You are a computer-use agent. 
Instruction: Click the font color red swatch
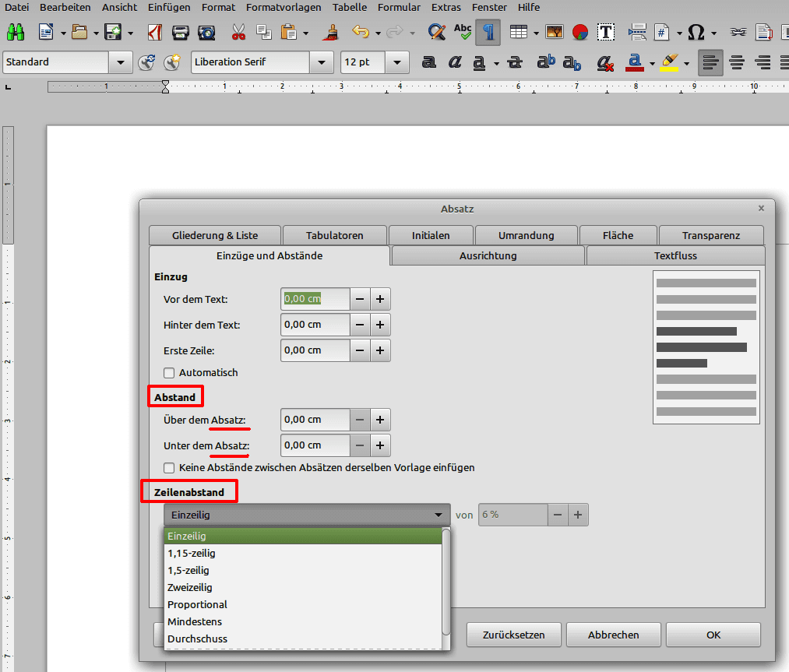click(635, 62)
